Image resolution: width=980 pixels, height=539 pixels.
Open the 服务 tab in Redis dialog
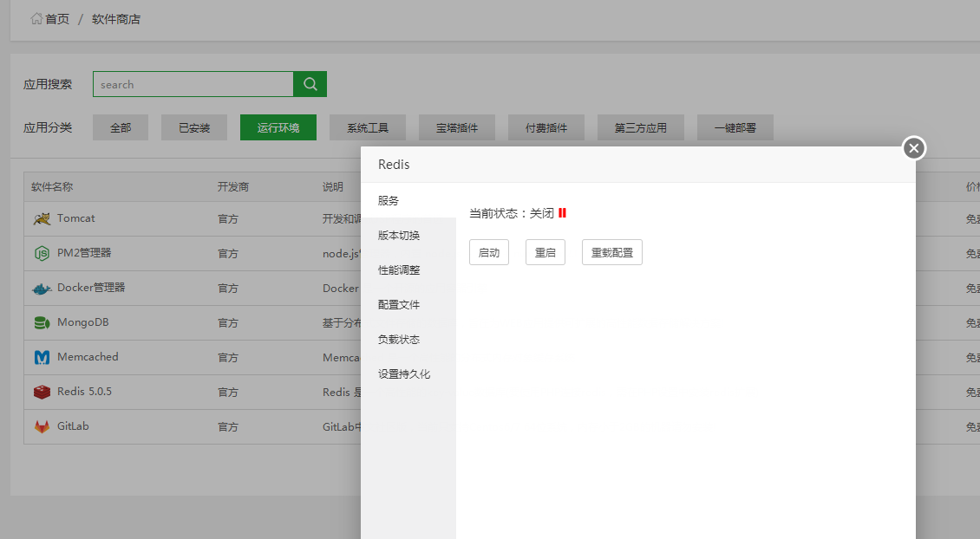pyautogui.click(x=408, y=200)
